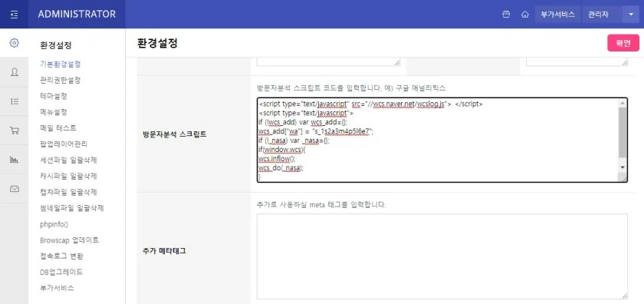
Task: Open the board list icon in sidebar
Action: (x=14, y=101)
